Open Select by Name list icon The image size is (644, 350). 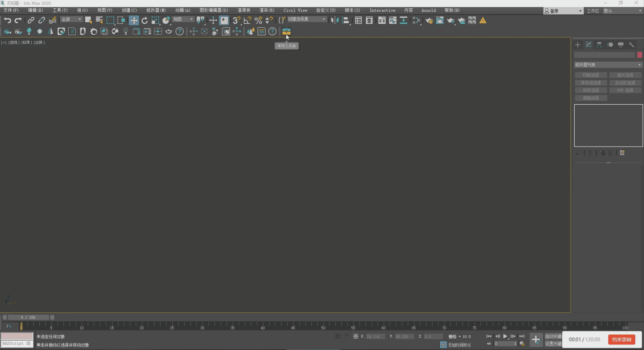click(99, 20)
